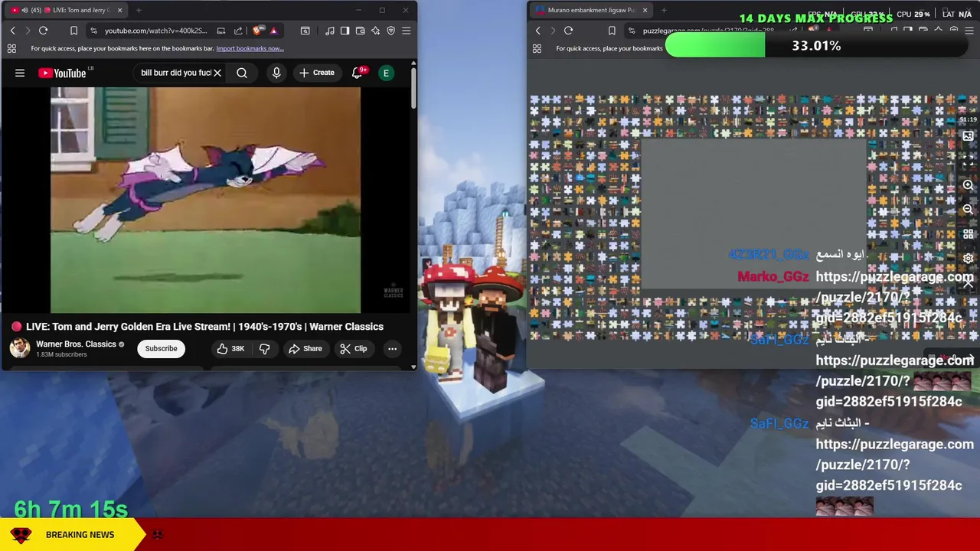Open YouTube guide hamburger menu
Viewport: 980px width, 551px height.
[20, 73]
